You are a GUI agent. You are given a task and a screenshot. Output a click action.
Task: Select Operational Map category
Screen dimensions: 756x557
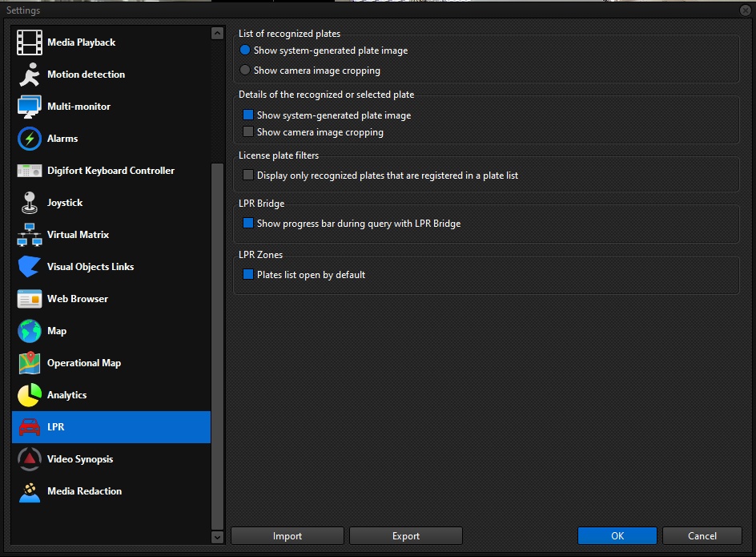point(111,363)
